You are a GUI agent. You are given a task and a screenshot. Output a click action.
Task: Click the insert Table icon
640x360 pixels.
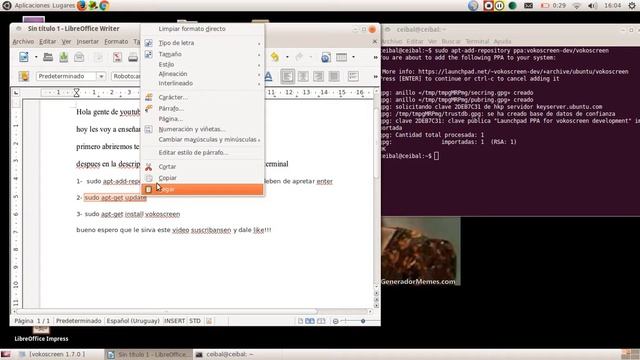[342, 57]
